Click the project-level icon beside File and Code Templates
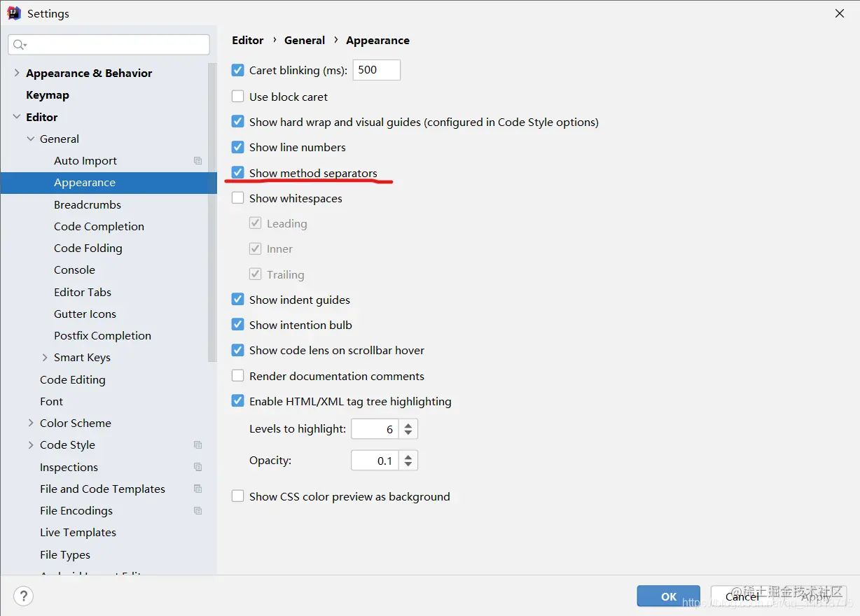The width and height of the screenshot is (860, 616). 198,489
